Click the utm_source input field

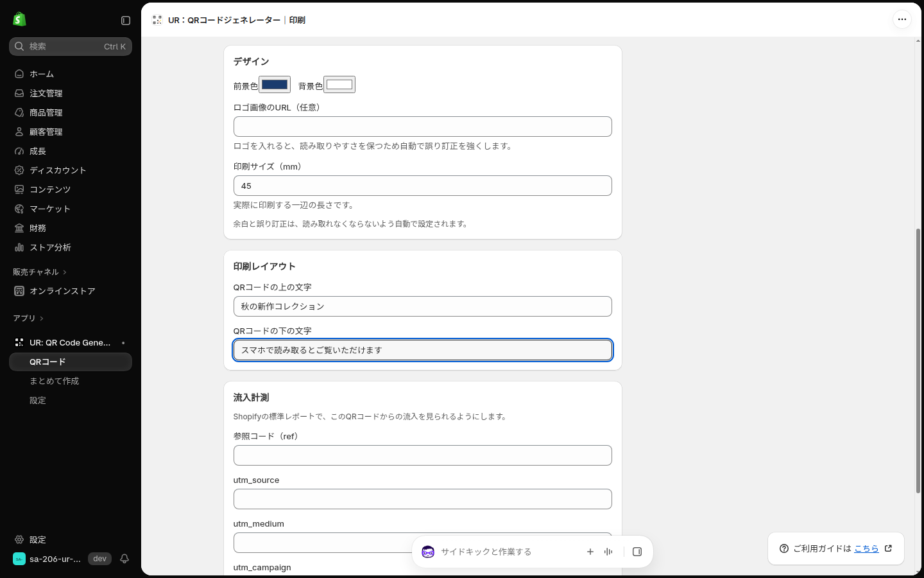click(423, 499)
